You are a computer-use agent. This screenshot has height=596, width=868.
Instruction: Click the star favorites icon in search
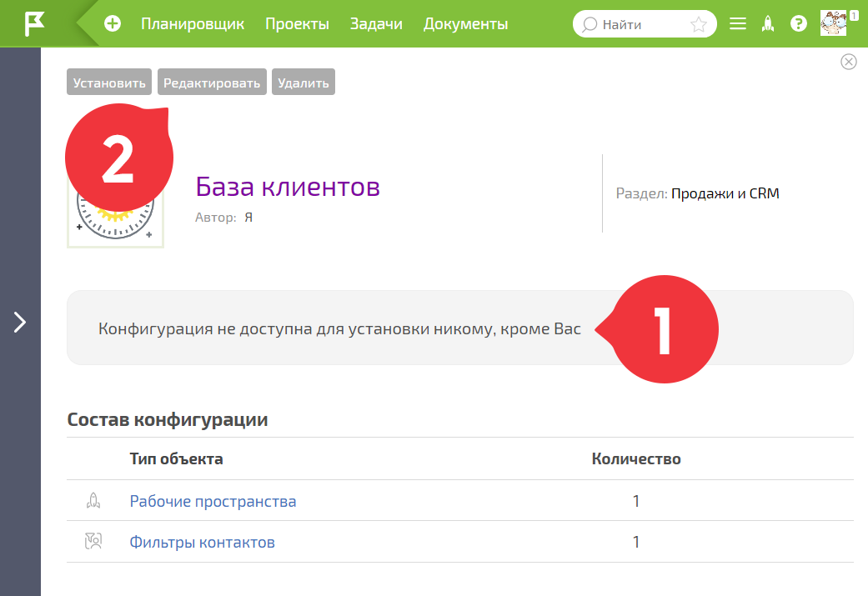(x=699, y=24)
